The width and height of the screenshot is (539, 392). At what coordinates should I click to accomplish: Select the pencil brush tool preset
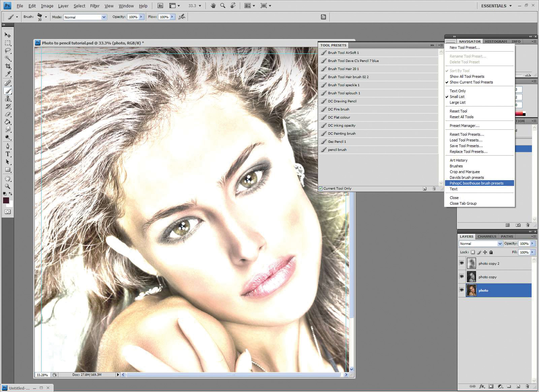pyautogui.click(x=337, y=150)
